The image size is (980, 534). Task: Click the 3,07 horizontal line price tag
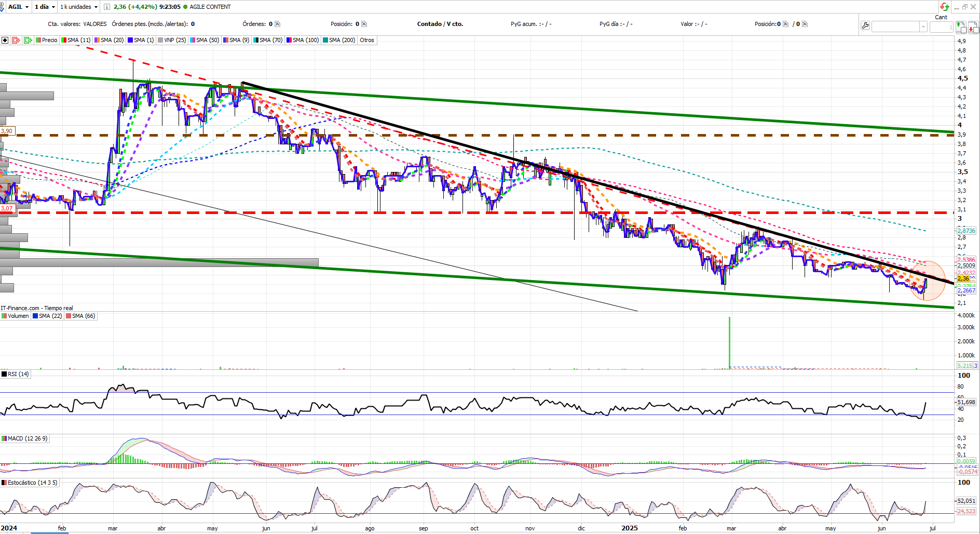click(x=7, y=208)
